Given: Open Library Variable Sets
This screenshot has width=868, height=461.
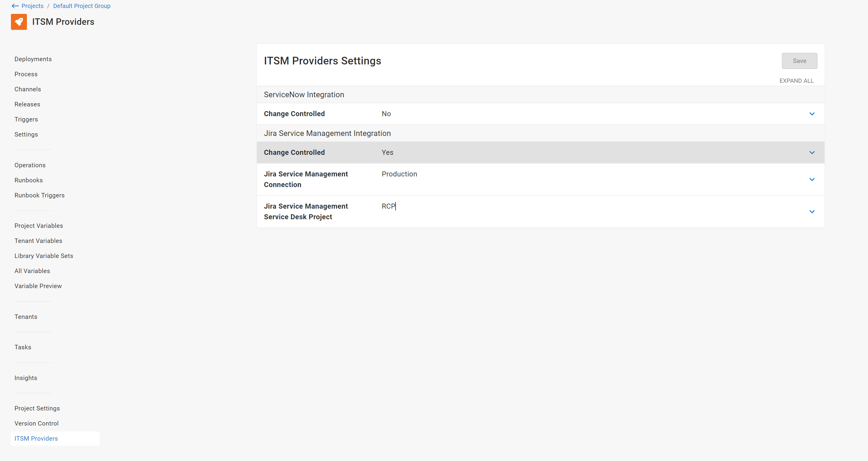Looking at the screenshot, I should click(44, 256).
